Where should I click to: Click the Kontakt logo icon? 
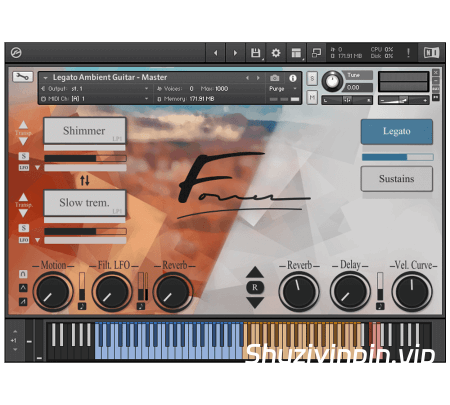pyautogui.click(x=16, y=53)
